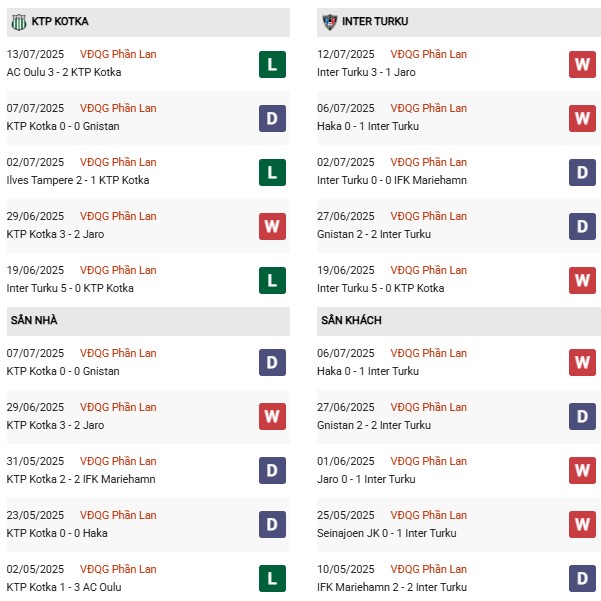Viewport: 601px width, 601px height.
Task: Open the VĐQG Phần Lan link dated 01/06/2025
Action: tap(428, 461)
